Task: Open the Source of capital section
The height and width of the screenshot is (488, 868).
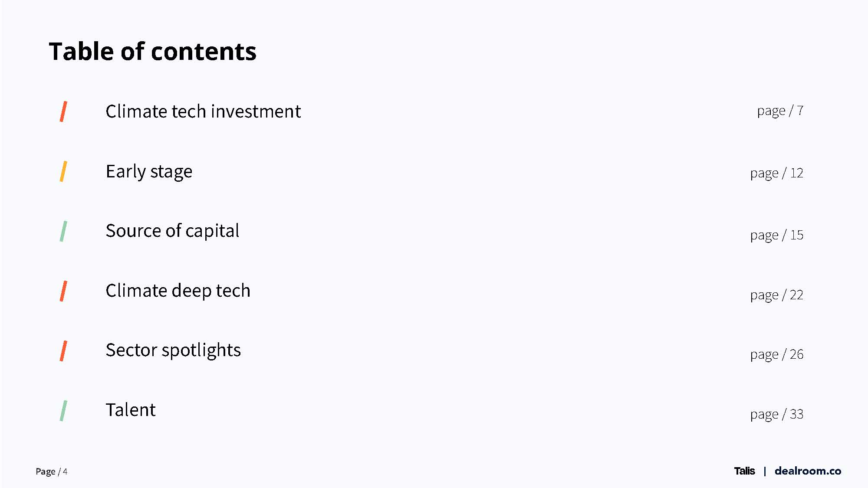Action: pos(172,231)
